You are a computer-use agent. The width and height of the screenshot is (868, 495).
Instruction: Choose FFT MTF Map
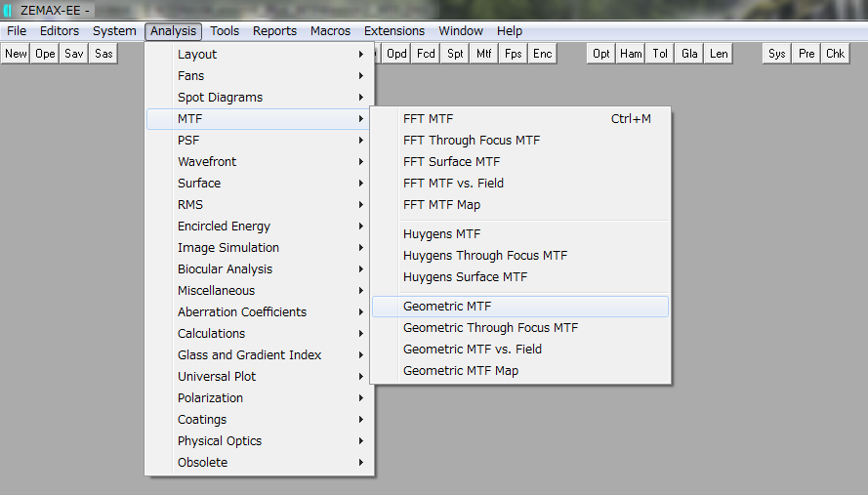(x=520, y=205)
